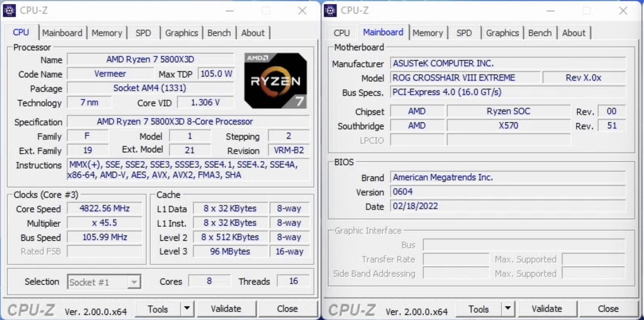Click the Southbridge Rev. value 51
The height and width of the screenshot is (320, 644).
click(612, 126)
